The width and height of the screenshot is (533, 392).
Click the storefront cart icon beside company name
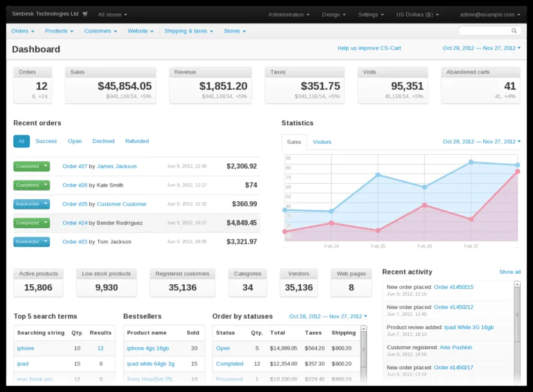point(85,14)
